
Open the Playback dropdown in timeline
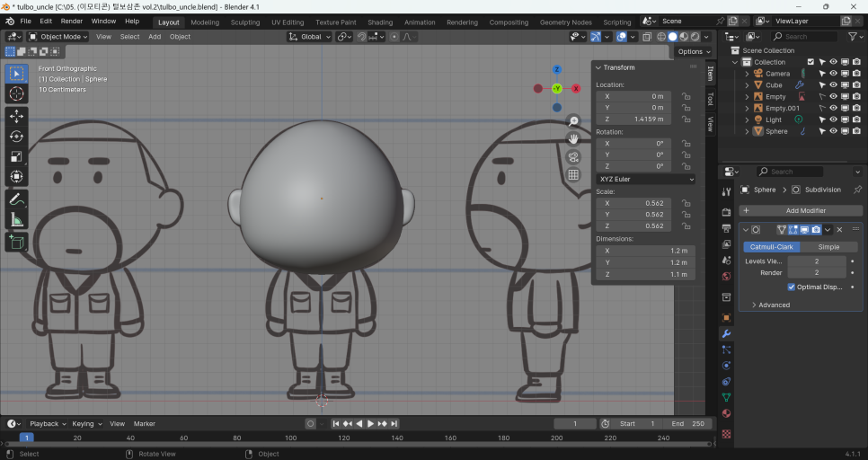(x=48, y=423)
